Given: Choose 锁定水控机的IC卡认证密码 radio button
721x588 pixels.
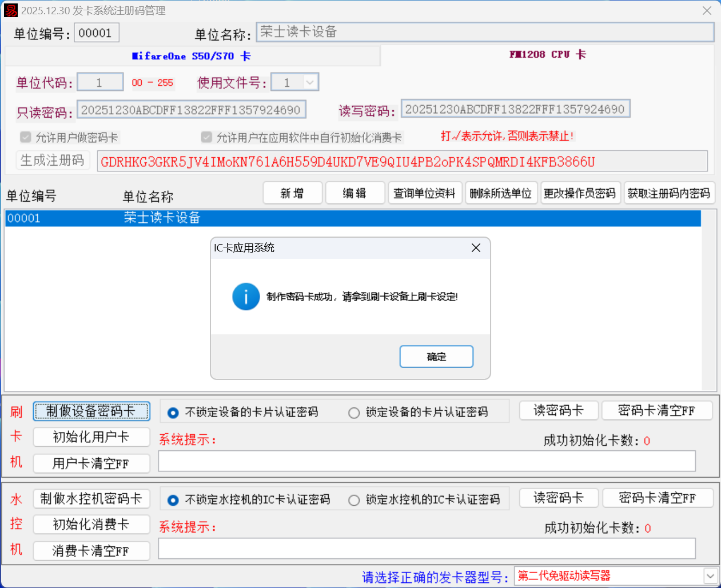Looking at the screenshot, I should pyautogui.click(x=354, y=500).
